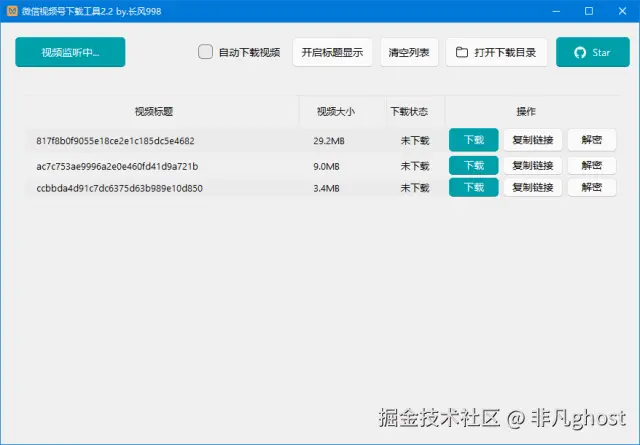Click 未下载 status in the 3.4MB row
Image resolution: width=640 pixels, height=445 pixels.
415,188
